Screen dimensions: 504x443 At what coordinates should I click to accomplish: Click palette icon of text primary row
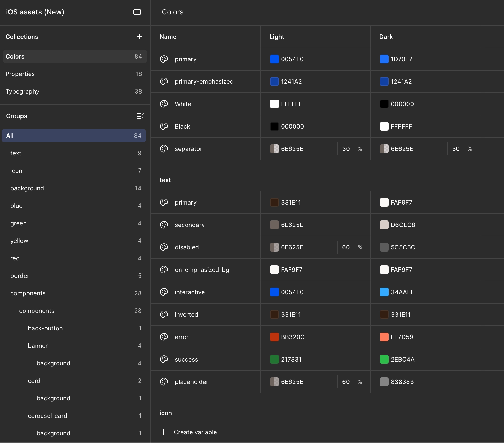coord(164,202)
